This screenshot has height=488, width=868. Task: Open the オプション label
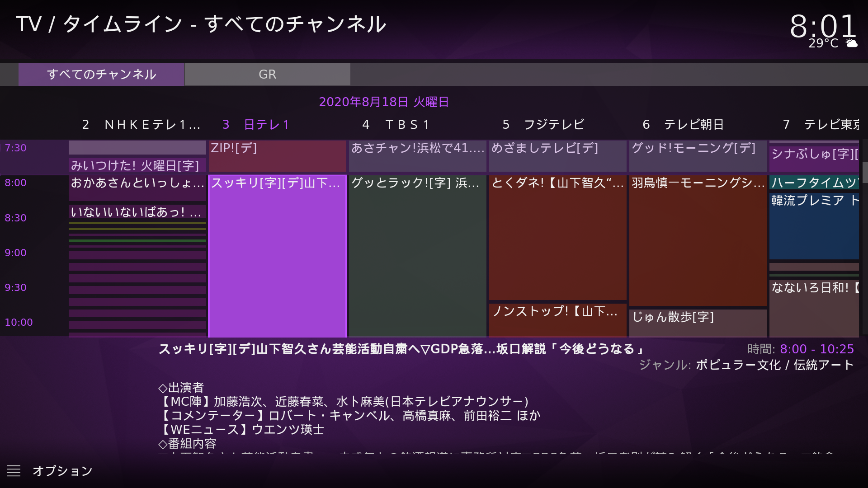62,471
